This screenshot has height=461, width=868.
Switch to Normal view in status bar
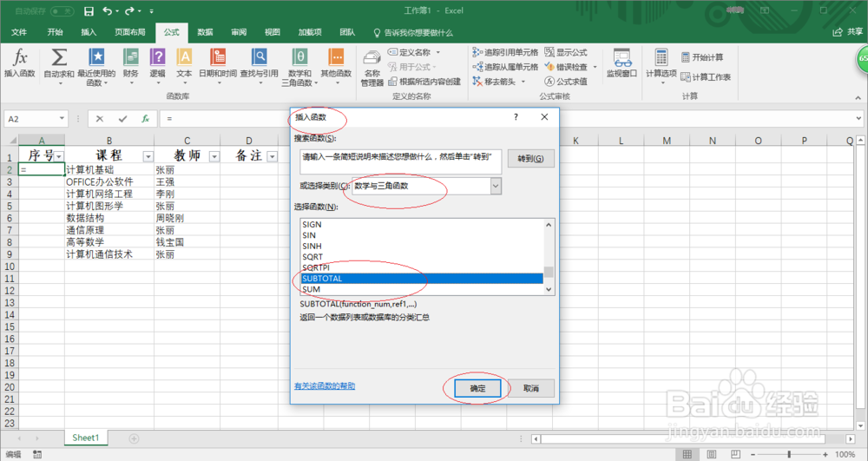point(687,454)
